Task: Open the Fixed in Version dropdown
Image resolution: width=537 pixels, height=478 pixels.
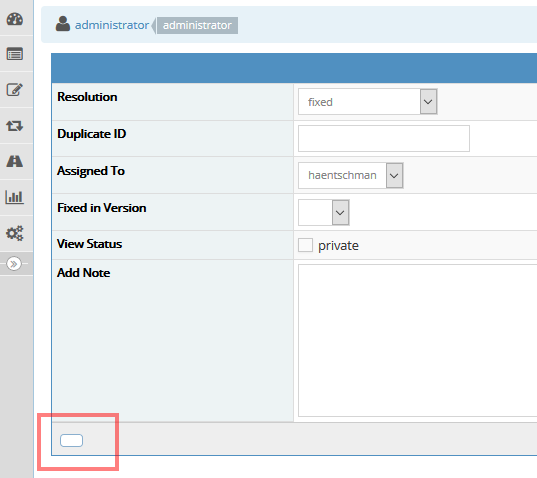Action: (324, 213)
